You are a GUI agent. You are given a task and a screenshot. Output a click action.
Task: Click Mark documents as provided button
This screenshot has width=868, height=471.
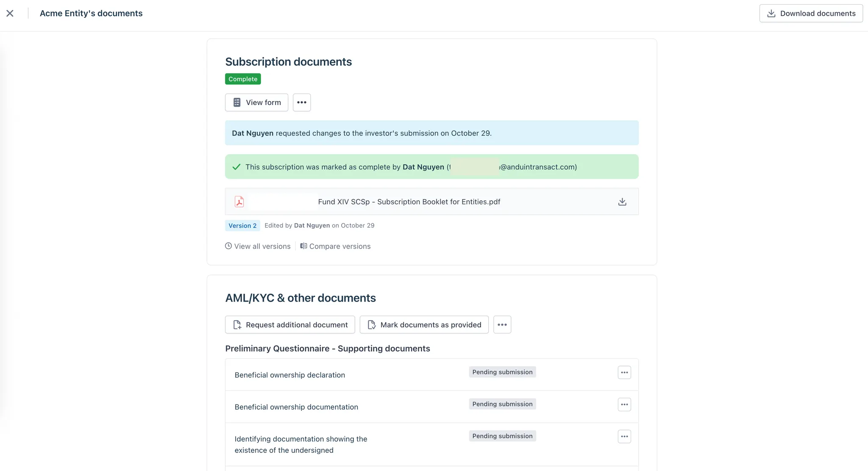tap(424, 325)
